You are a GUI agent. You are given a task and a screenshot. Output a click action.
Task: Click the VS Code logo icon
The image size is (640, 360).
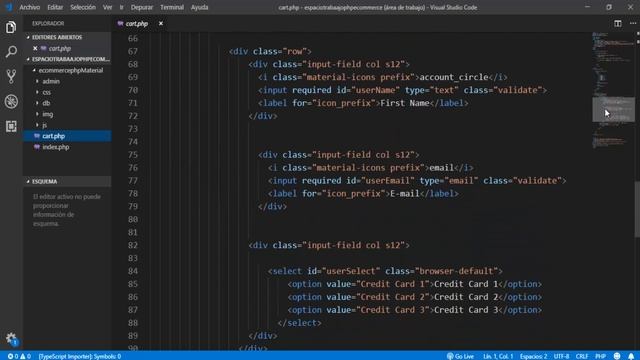pyautogui.click(x=9, y=7)
